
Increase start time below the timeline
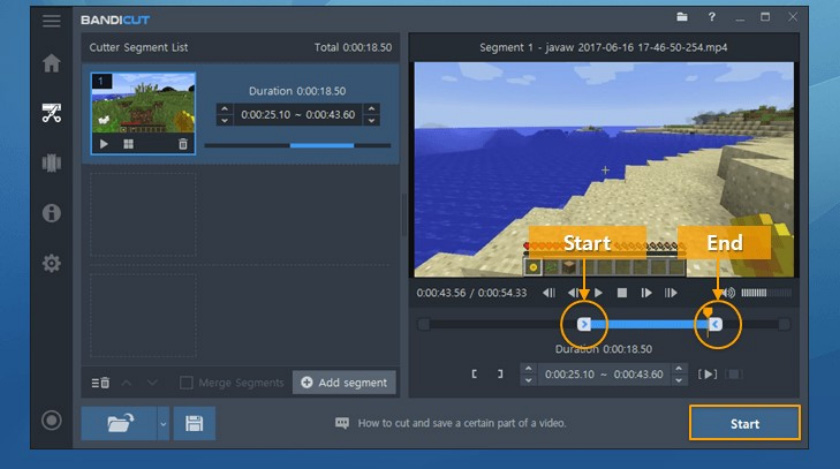click(528, 368)
